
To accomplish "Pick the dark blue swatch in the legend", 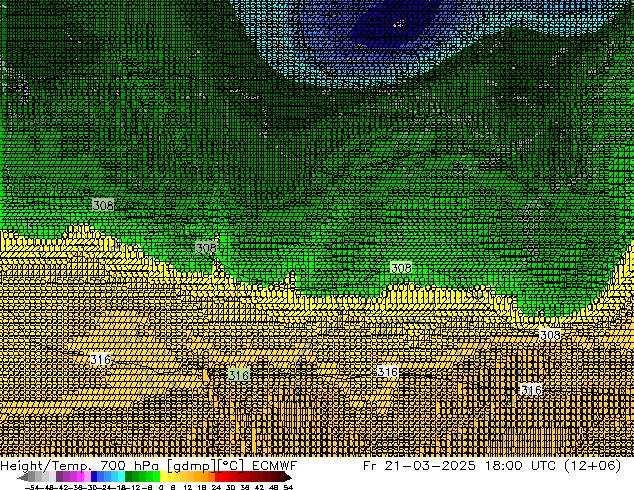I will pyautogui.click(x=94, y=476).
